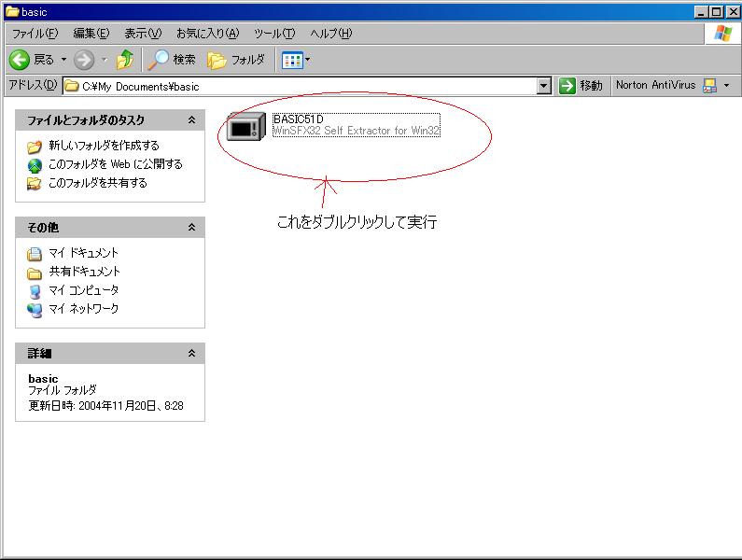Click the Norton AntiVirus toolbar icon
The height and width of the screenshot is (560, 742).
(x=710, y=86)
